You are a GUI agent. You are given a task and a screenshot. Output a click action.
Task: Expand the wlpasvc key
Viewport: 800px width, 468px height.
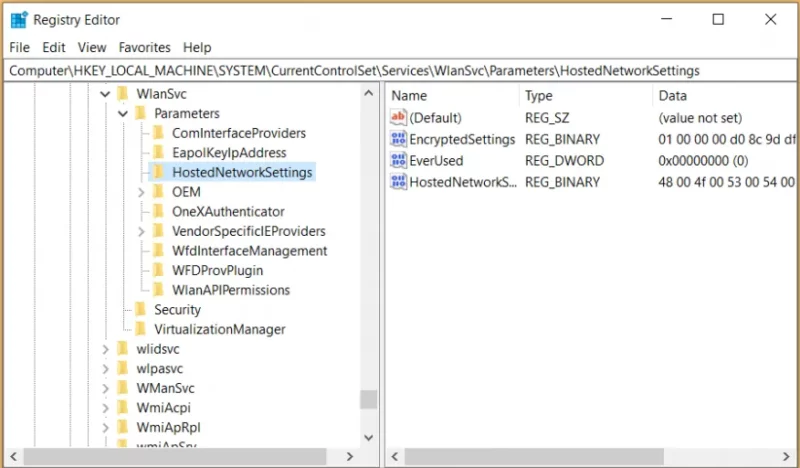click(105, 368)
